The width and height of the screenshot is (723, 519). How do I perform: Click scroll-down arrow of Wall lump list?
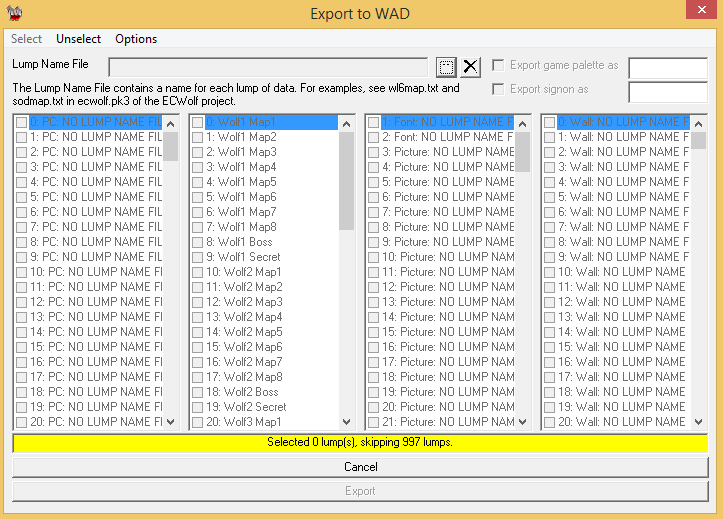pos(699,421)
